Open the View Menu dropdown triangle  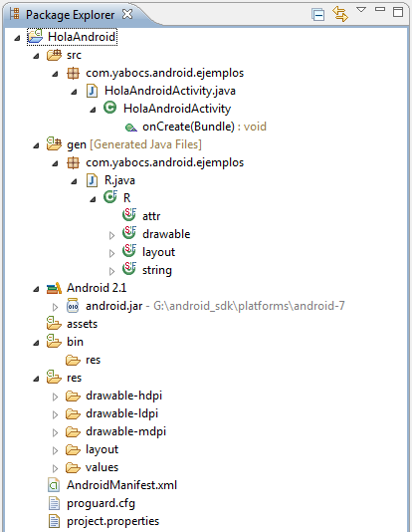pos(361,10)
